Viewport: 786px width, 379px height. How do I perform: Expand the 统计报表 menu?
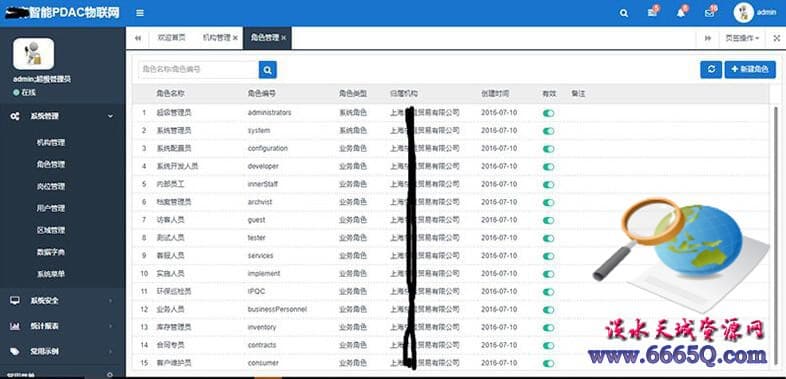pyautogui.click(x=63, y=326)
